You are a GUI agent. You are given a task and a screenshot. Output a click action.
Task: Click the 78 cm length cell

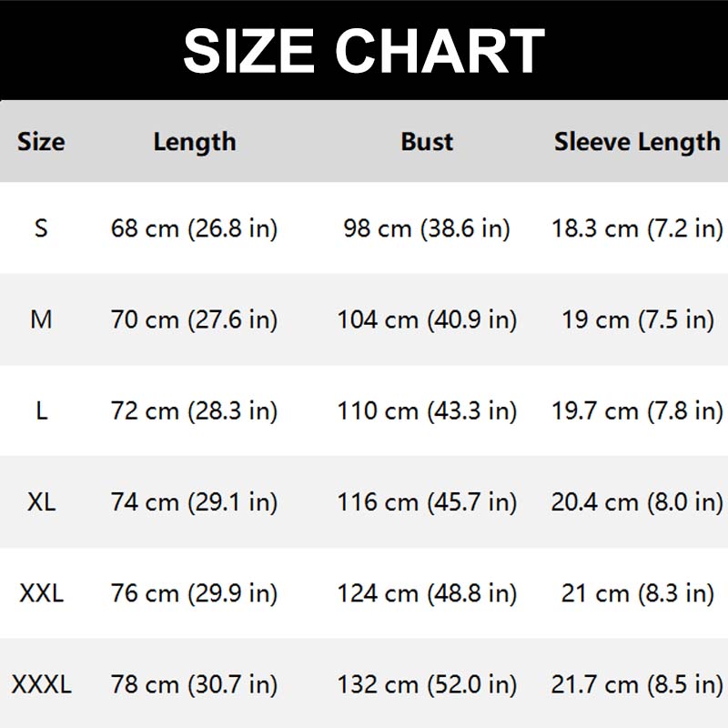pos(194,684)
